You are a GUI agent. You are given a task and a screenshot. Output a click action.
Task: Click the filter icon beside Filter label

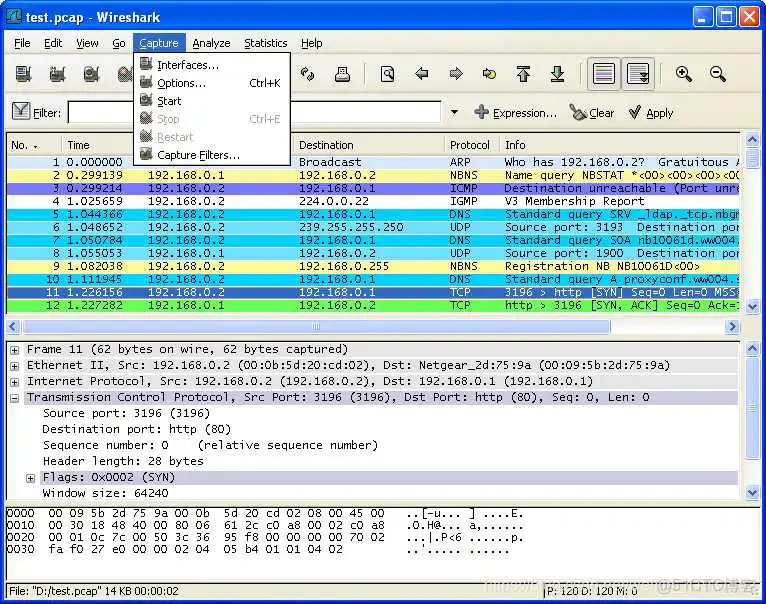(x=21, y=111)
